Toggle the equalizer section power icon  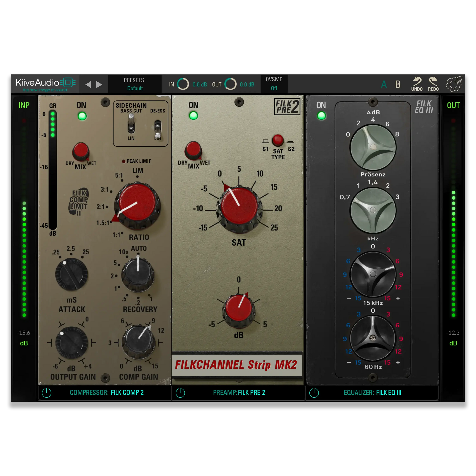(314, 393)
